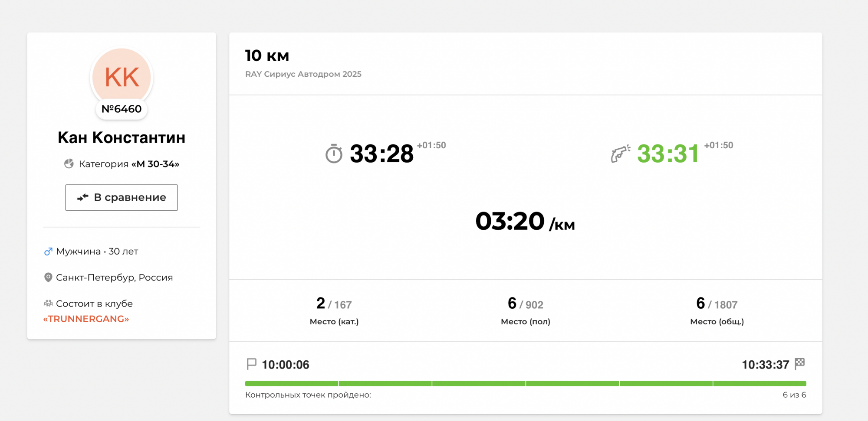The height and width of the screenshot is (421, 868).
Task: Click the category pie chart icon
Action: tap(69, 163)
